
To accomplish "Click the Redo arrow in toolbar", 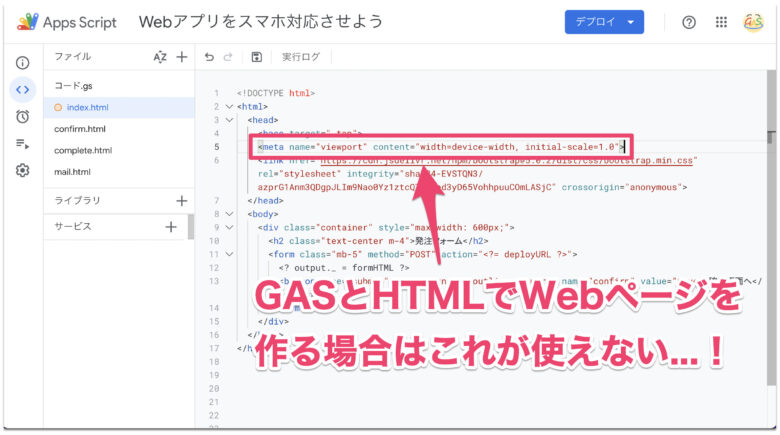I will (x=228, y=57).
